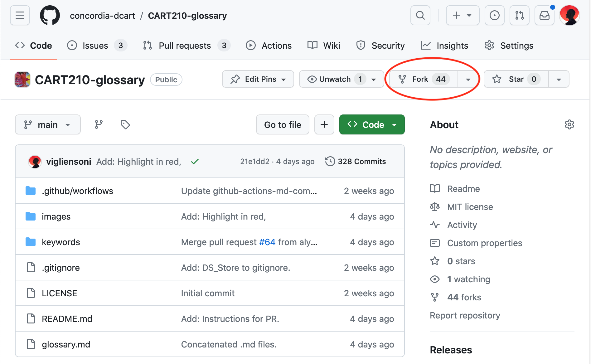The height and width of the screenshot is (364, 591).
Task: Open your issues icon in header
Action: (495, 15)
